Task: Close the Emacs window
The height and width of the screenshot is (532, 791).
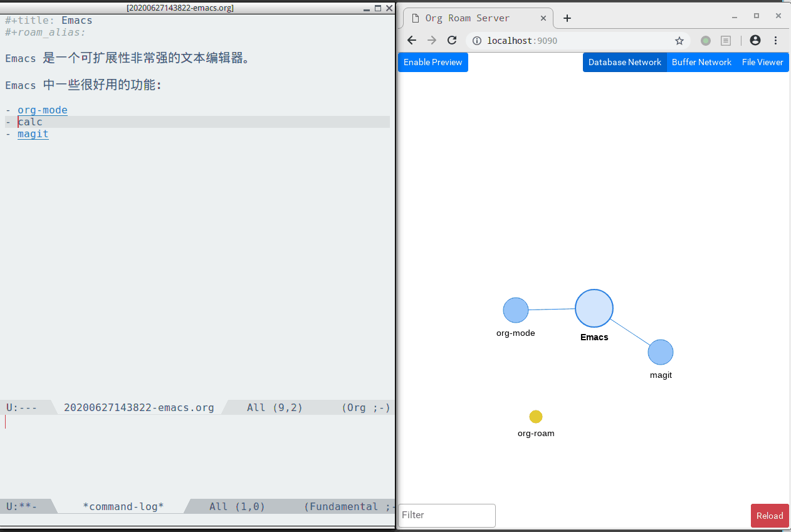Action: (389, 8)
